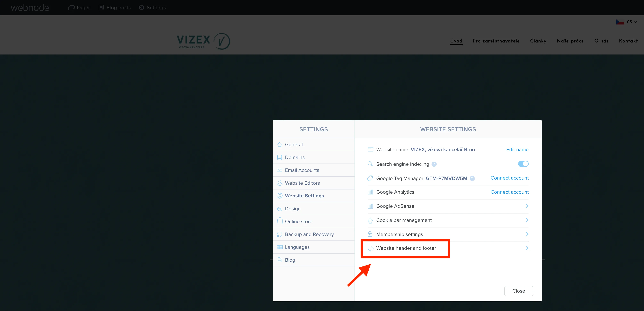Click Connect account next to Google Analytics
Screen dimensions: 644x311
509,192
